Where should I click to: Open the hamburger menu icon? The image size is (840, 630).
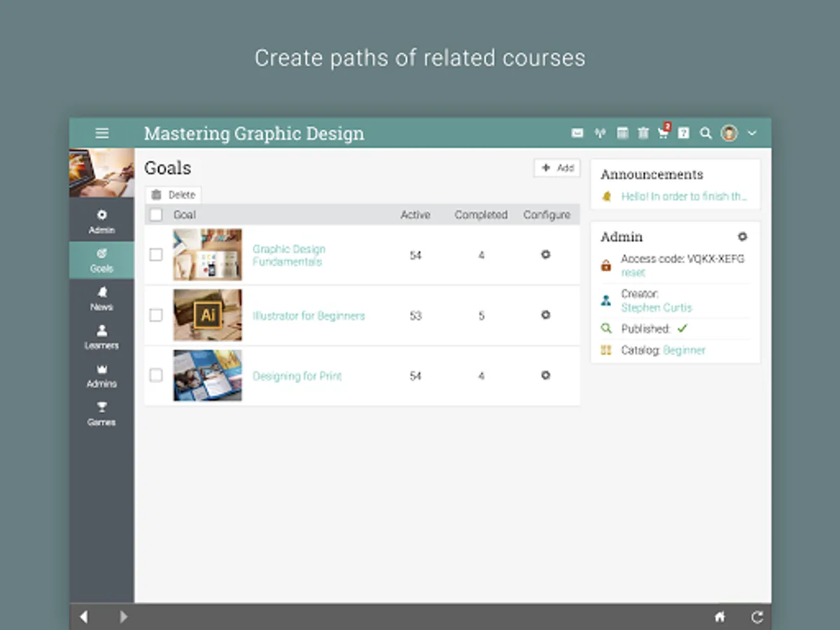pyautogui.click(x=102, y=133)
